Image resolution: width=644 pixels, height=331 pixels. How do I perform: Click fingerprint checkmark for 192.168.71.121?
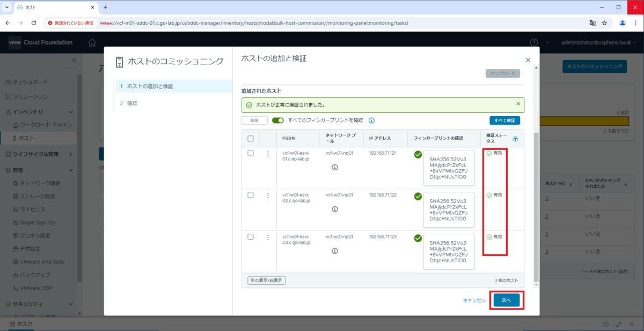coord(418,155)
